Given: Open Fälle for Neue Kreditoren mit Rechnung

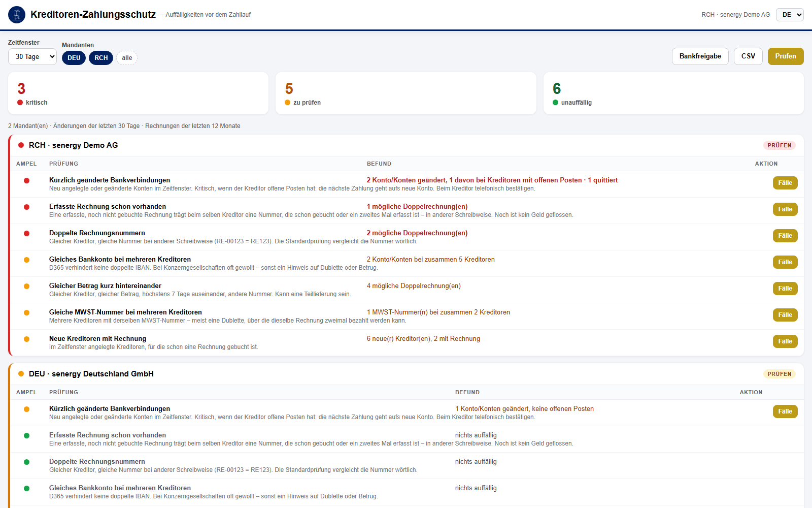Looking at the screenshot, I should tap(785, 341).
